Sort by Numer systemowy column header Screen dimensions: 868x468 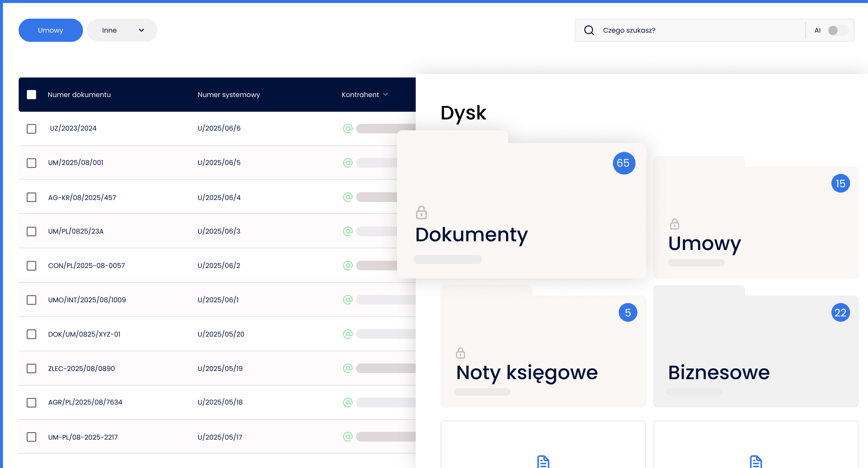click(x=229, y=95)
